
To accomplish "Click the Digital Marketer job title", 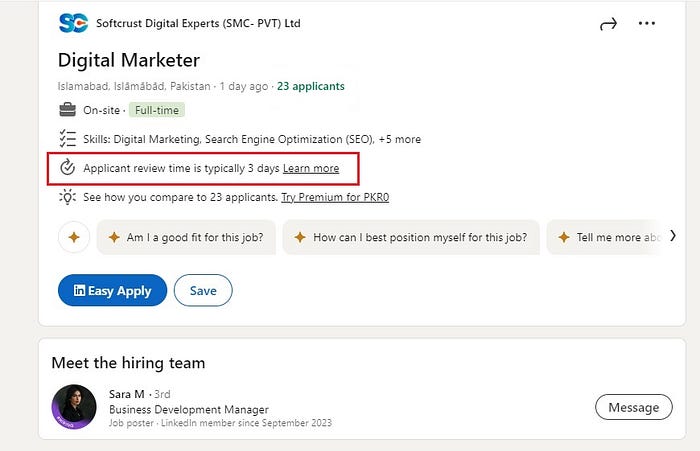I will [129, 60].
